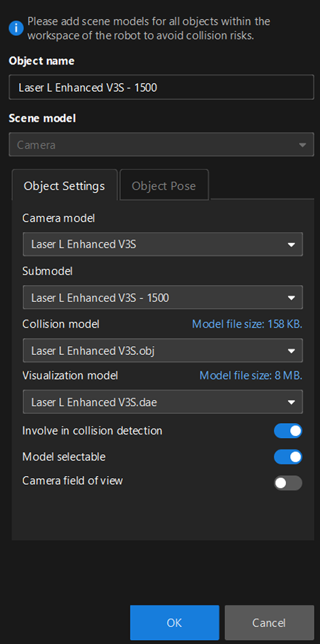Click the Model file size: 158 KB text

(247, 324)
